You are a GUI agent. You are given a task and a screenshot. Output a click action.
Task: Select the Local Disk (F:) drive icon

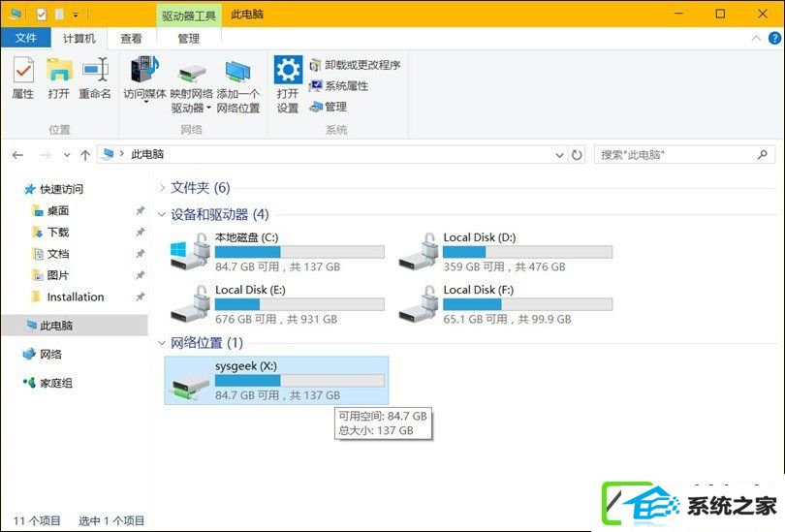[419, 303]
